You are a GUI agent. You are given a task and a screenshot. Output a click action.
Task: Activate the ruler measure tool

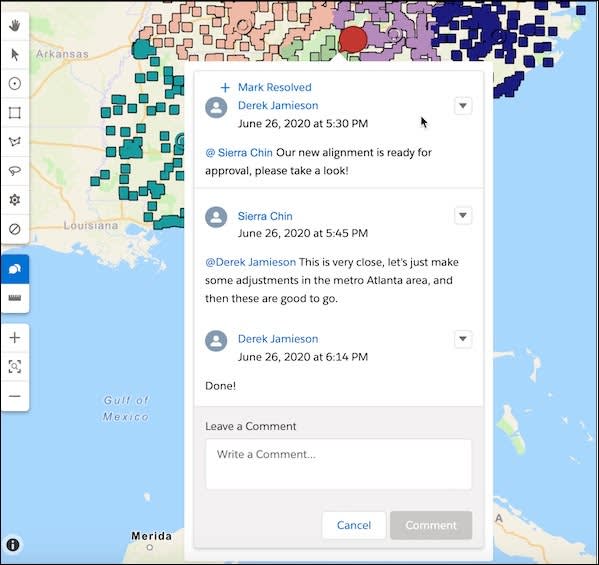(x=15, y=298)
